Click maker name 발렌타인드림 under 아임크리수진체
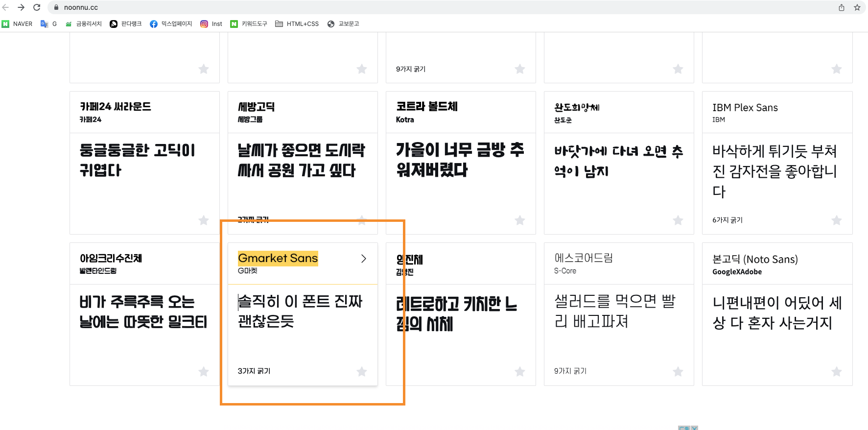The image size is (868, 430). pos(98,271)
